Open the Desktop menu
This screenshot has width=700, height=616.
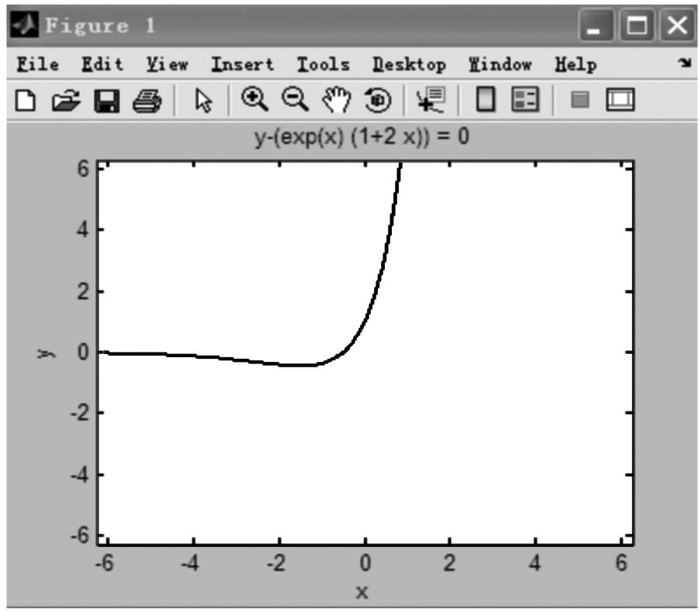(409, 65)
